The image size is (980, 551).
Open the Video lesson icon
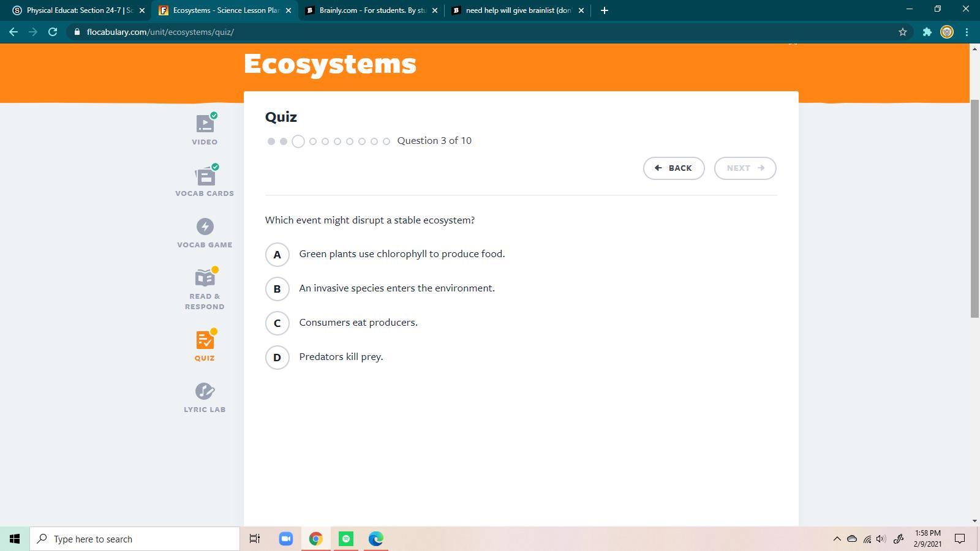coord(205,124)
